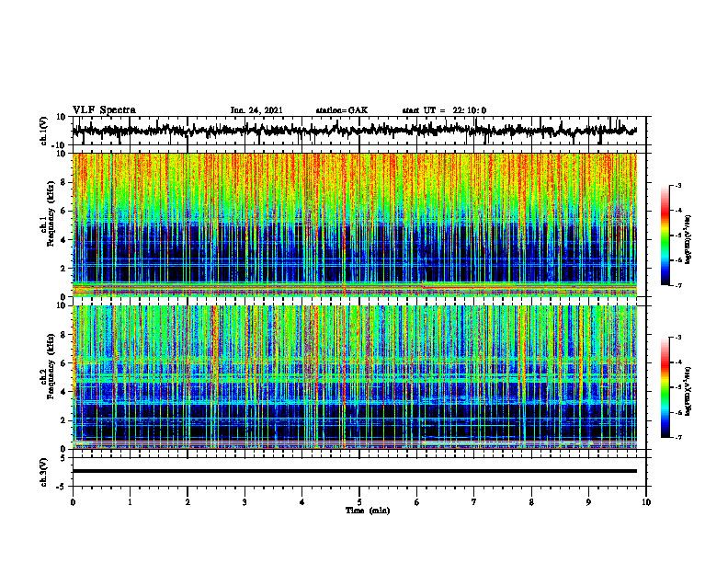728x563 pixels.
Task: Click time axis tick label "3"
Action: [x=245, y=502]
